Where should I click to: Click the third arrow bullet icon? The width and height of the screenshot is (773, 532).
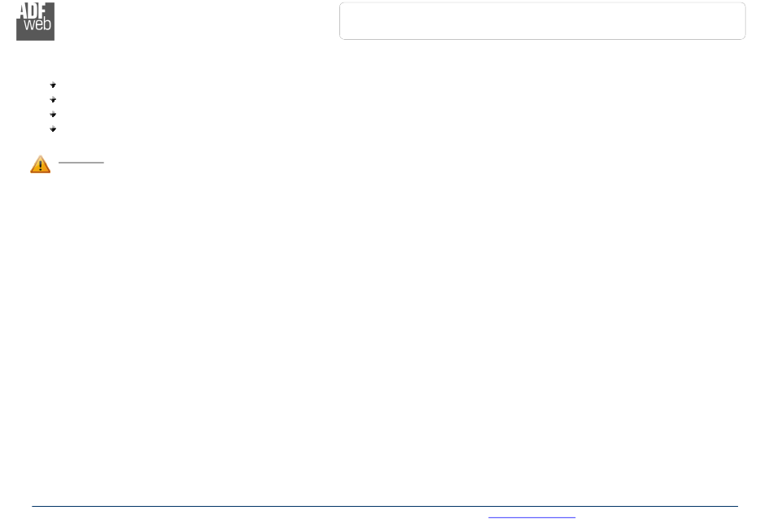53,115
